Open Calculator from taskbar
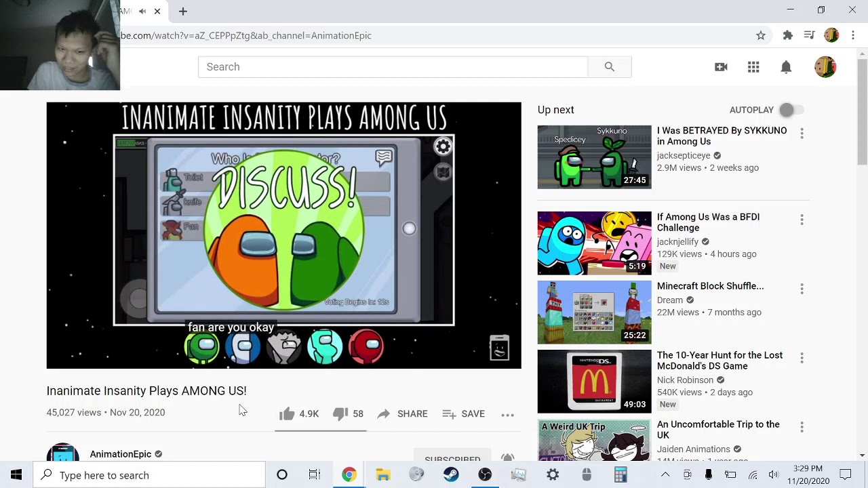Viewport: 868px width, 488px height. point(620,475)
